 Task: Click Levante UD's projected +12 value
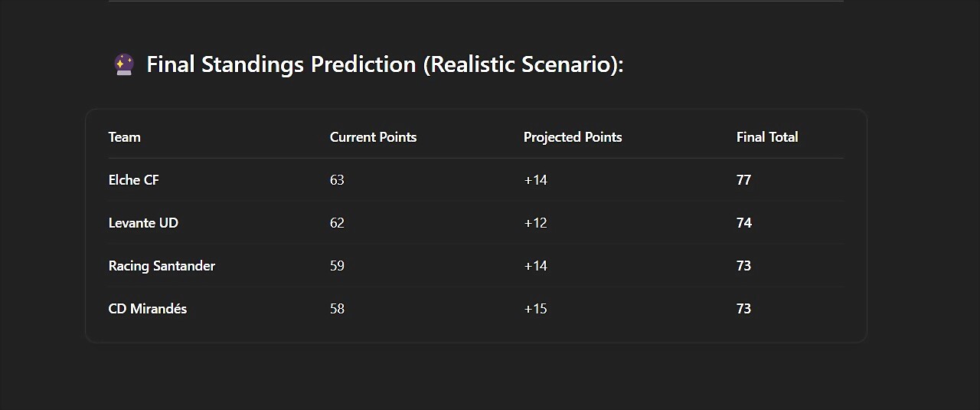coord(535,223)
